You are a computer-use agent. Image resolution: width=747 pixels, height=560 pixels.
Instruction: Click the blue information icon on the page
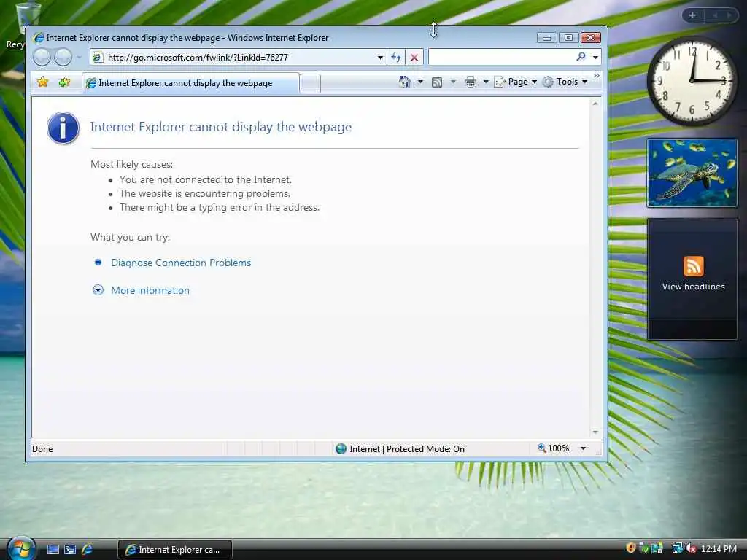63,128
